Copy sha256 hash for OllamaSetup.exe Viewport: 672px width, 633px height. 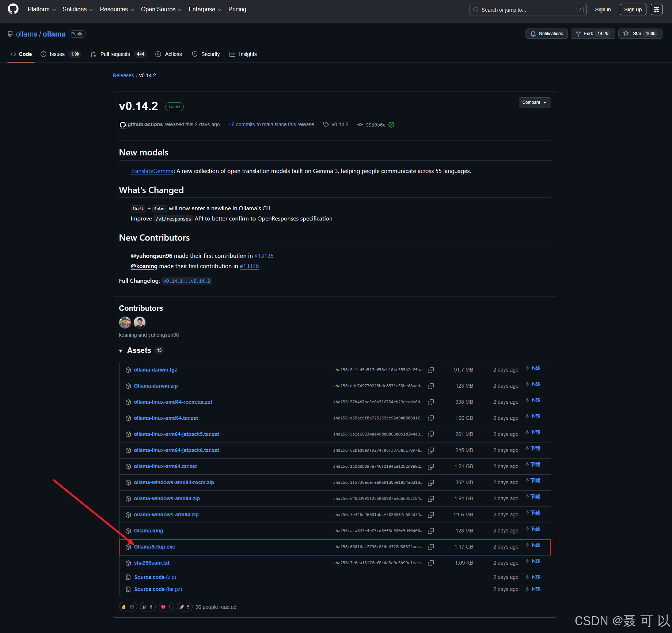click(x=431, y=547)
